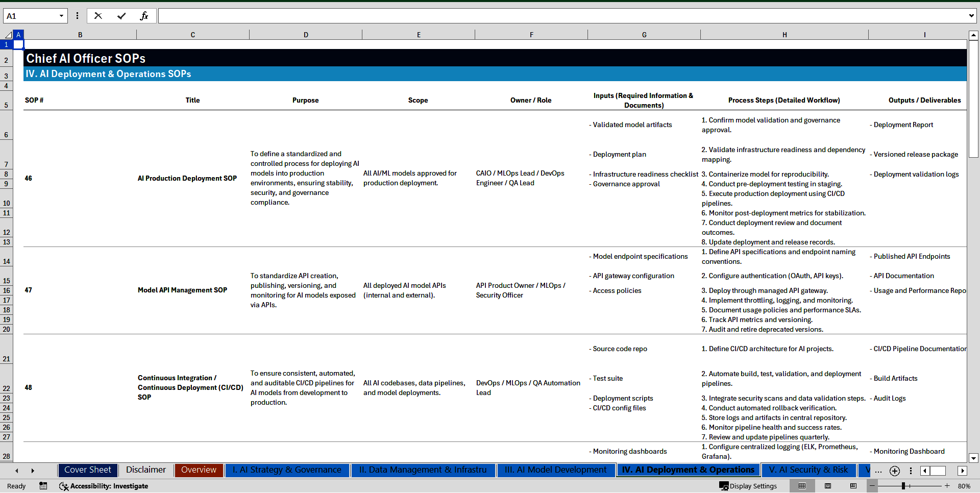Click the macro recording status bar icon

43,486
